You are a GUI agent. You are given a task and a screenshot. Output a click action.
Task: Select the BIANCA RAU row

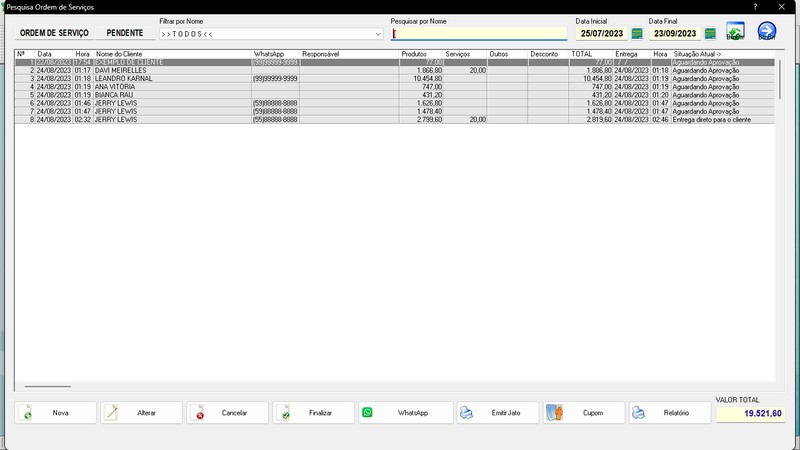[394, 95]
